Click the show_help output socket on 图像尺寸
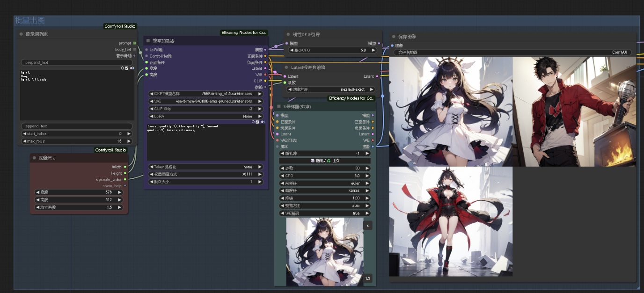This screenshot has height=293, width=644. [x=125, y=186]
